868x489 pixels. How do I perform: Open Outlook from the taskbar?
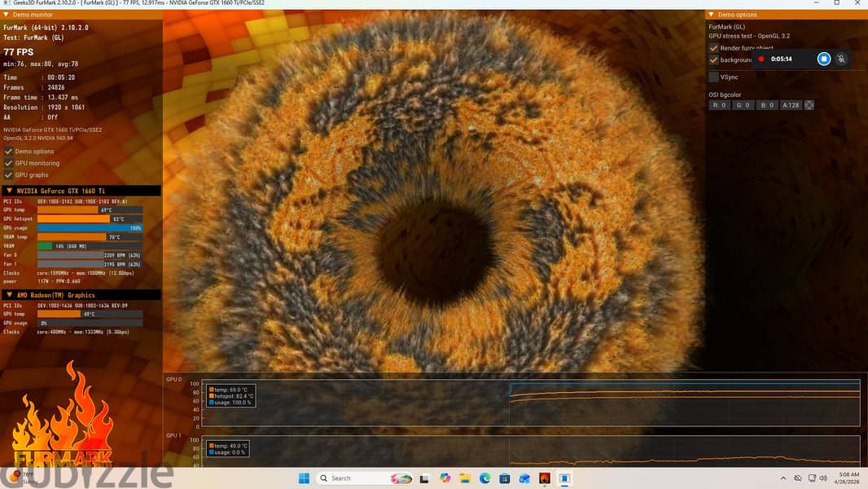[x=524, y=478]
